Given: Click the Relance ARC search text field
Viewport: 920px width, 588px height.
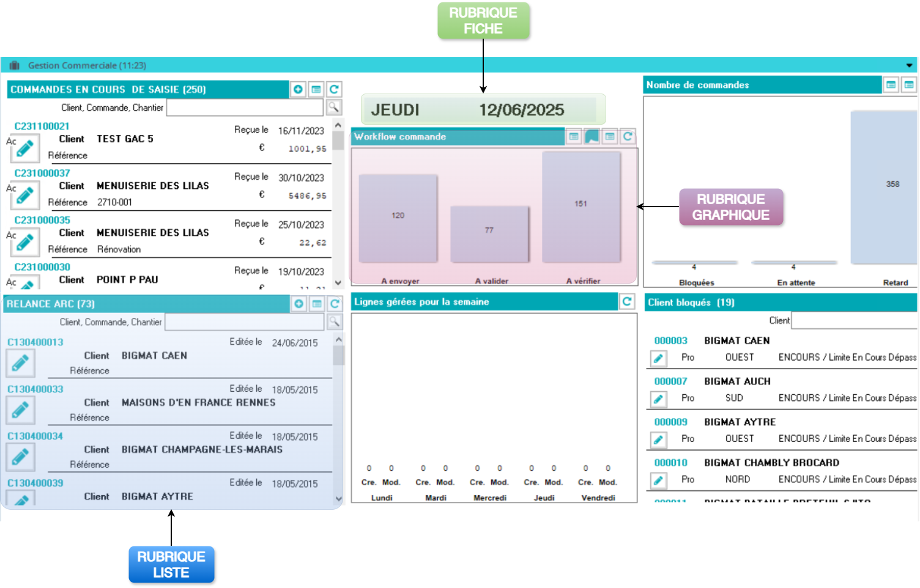Looking at the screenshot, I should 244,322.
